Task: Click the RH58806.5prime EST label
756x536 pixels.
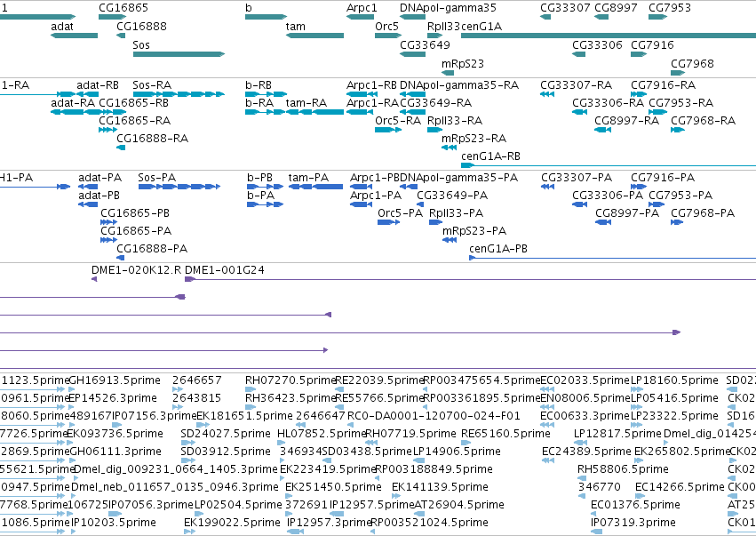Action: point(623,469)
